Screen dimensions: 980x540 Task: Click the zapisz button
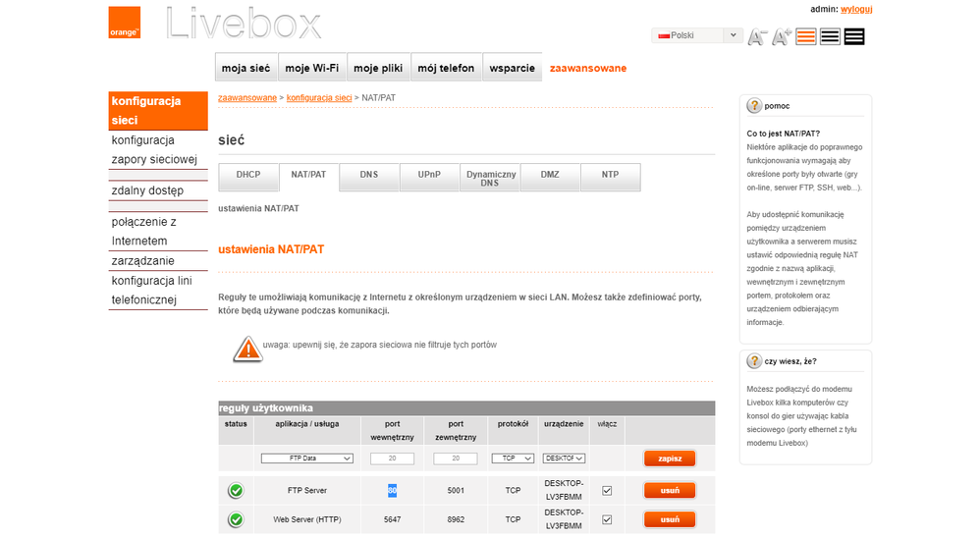tap(670, 459)
